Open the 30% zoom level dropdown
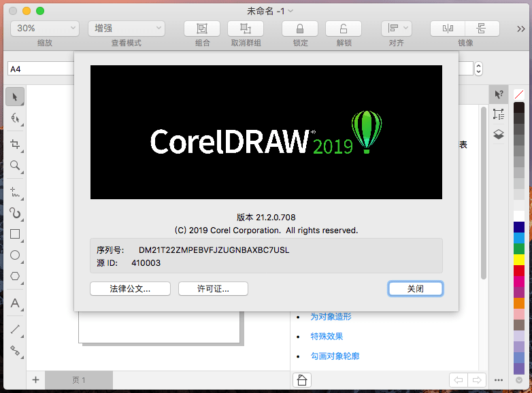The image size is (532, 393). pyautogui.click(x=45, y=29)
